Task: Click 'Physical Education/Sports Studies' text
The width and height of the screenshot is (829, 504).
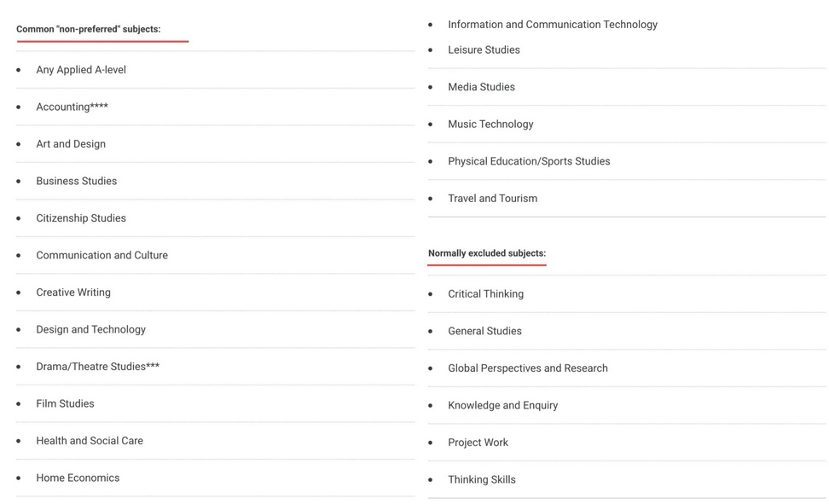Action: pyautogui.click(x=529, y=161)
